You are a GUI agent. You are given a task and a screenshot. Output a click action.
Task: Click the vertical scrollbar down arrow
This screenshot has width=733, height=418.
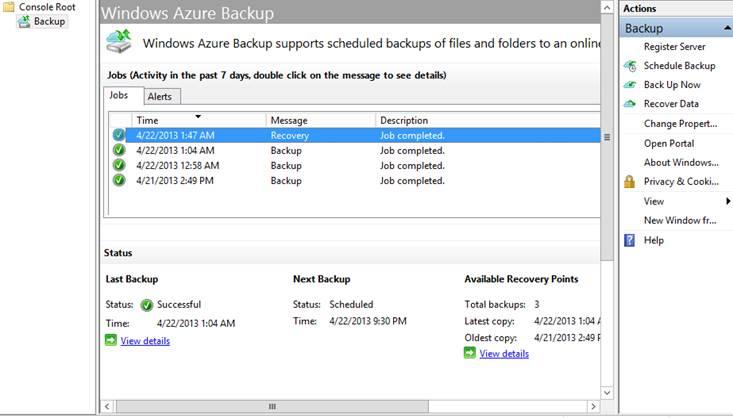pyautogui.click(x=607, y=393)
